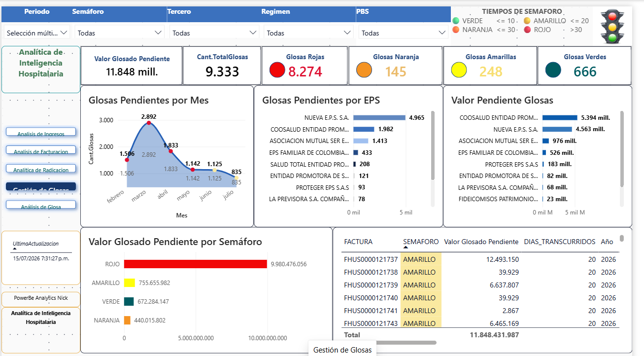Click the Cant.TotalGlosas 9.333 card

pyautogui.click(x=222, y=66)
